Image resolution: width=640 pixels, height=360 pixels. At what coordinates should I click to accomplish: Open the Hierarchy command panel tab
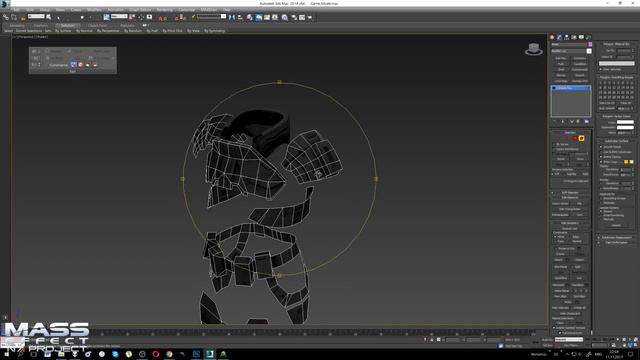click(567, 37)
